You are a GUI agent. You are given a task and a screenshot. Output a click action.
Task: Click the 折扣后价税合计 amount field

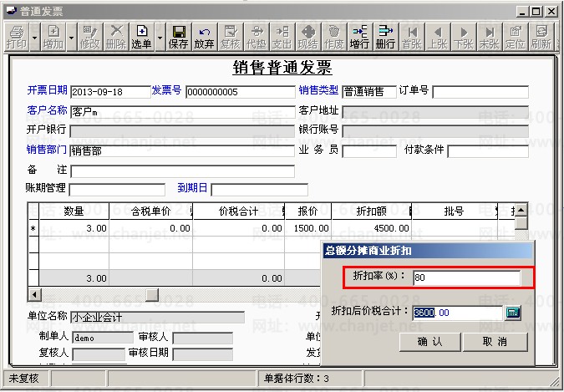457,313
